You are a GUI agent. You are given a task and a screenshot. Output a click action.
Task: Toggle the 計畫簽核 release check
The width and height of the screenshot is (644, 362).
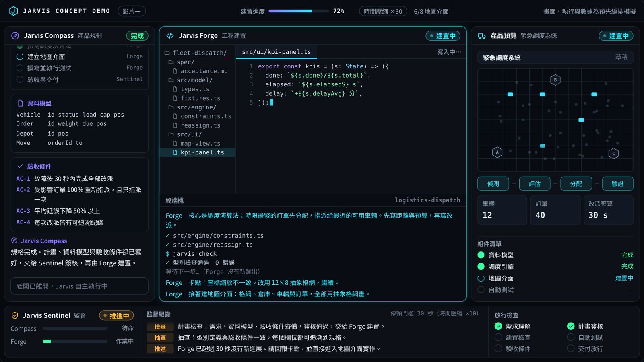pyautogui.click(x=571, y=326)
